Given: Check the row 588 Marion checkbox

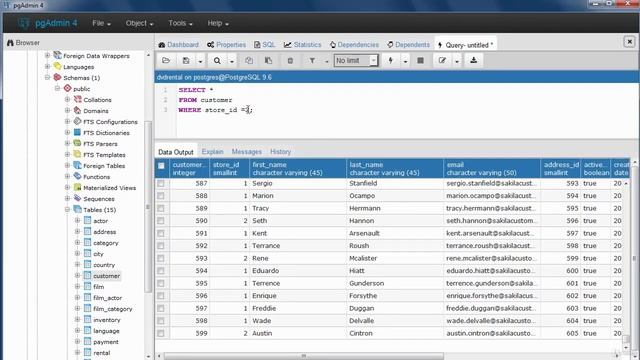Looking at the screenshot, I should (x=161, y=196).
